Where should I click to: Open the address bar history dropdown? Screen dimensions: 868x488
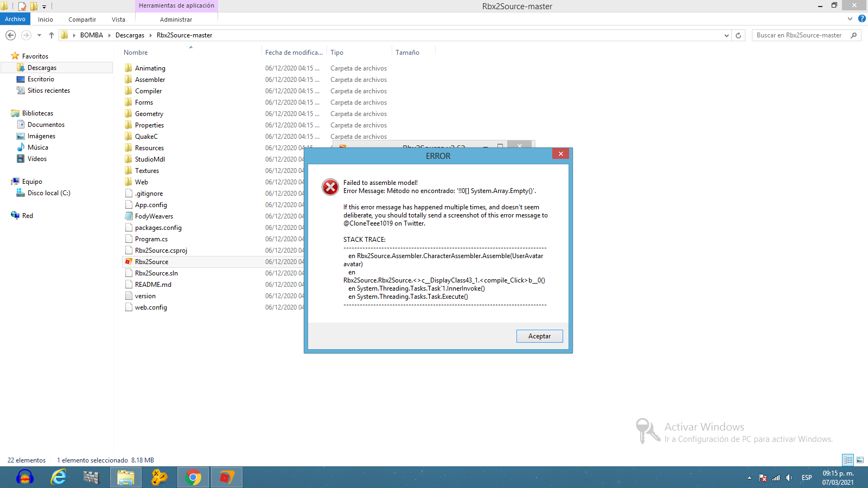(x=727, y=35)
